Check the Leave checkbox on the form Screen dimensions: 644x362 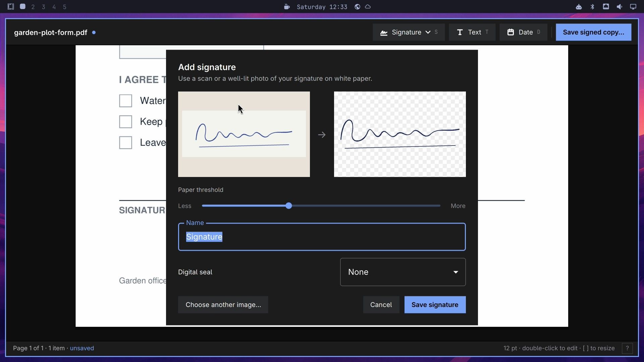(x=126, y=142)
